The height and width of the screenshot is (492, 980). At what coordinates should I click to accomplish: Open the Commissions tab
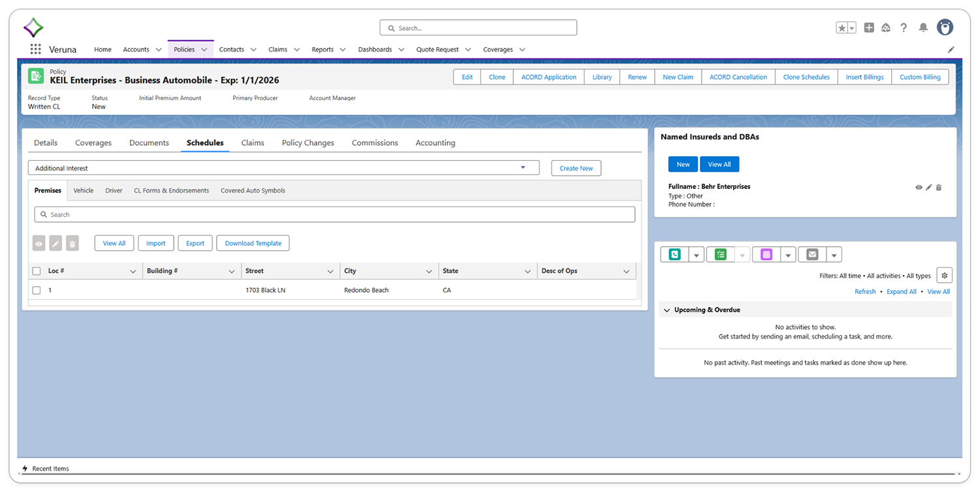[375, 142]
